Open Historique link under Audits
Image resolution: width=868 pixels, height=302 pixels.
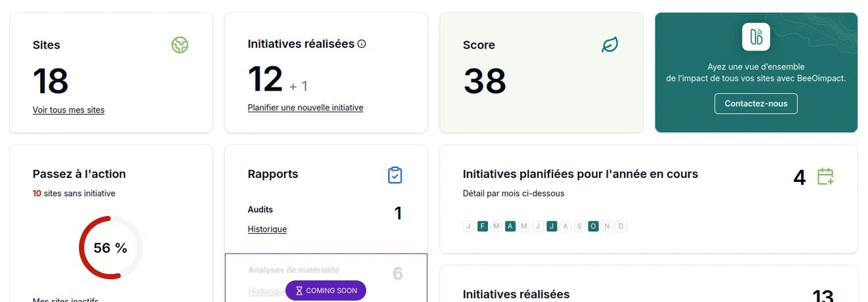pos(267,229)
